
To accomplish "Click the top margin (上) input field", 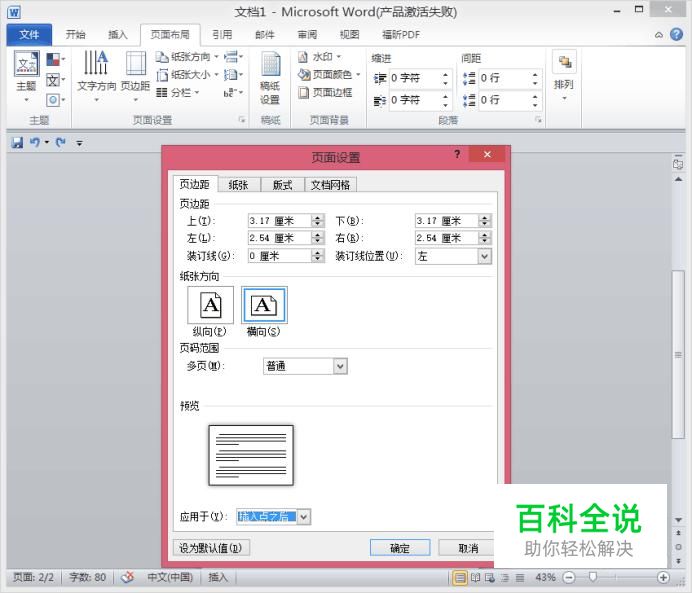I will coord(279,221).
